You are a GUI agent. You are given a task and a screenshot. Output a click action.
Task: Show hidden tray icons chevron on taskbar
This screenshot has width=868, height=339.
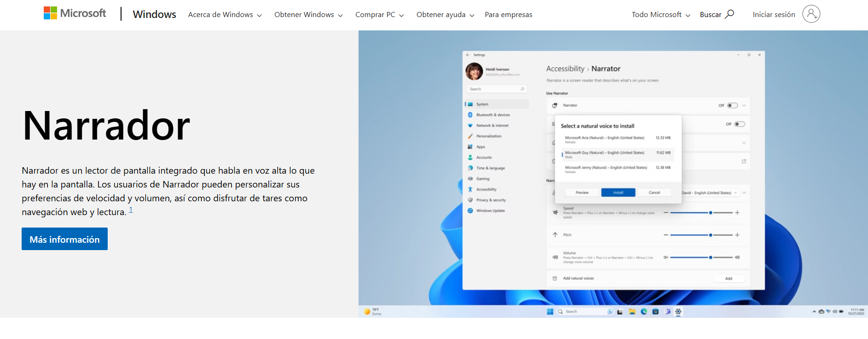coord(814,312)
